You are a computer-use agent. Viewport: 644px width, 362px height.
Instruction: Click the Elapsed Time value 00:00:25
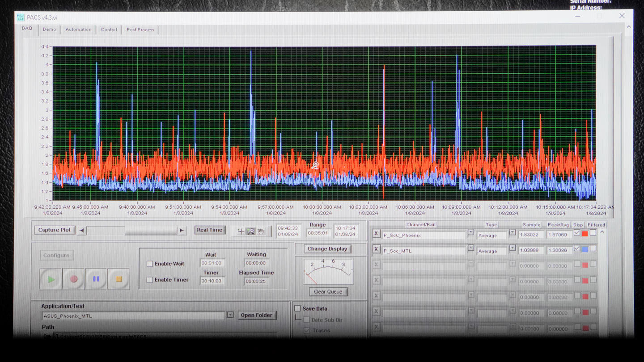pos(256,281)
